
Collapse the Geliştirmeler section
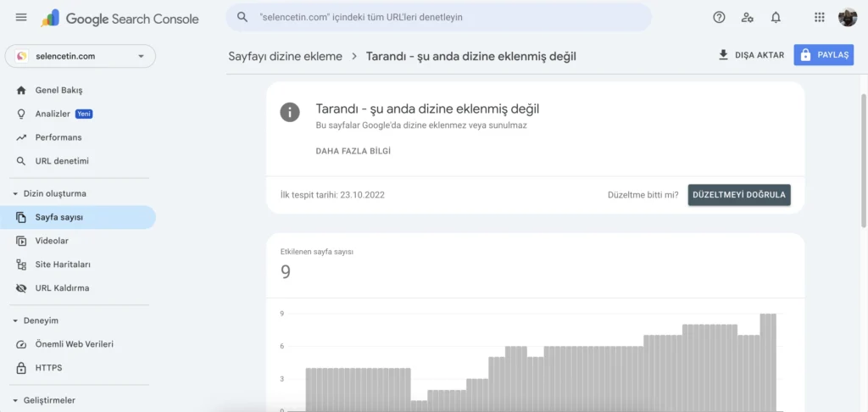[x=15, y=400]
